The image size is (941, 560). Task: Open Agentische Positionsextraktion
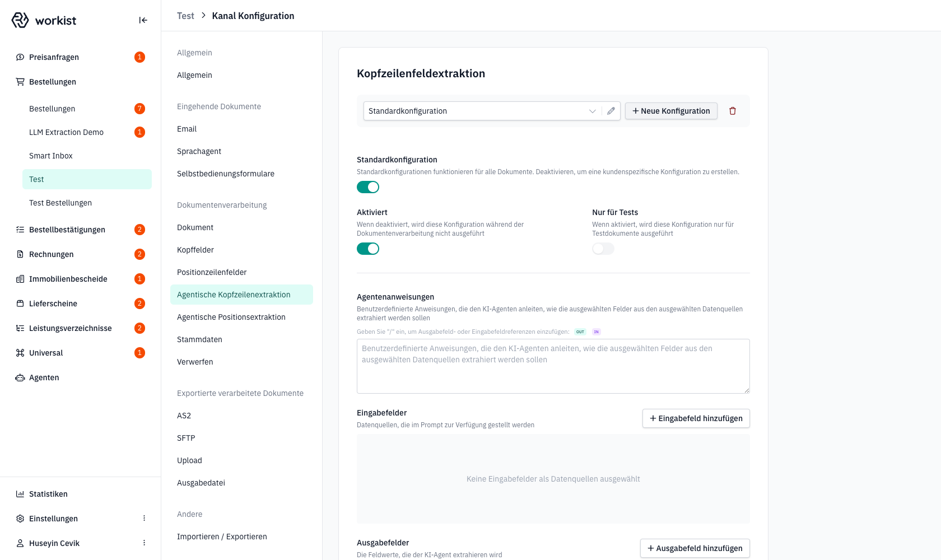click(241, 317)
